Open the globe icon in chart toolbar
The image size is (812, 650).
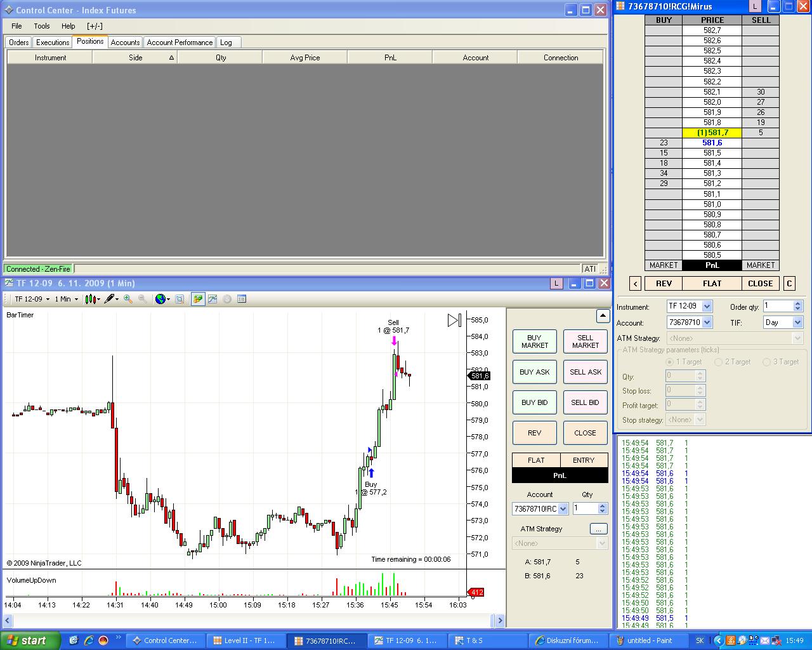162,299
